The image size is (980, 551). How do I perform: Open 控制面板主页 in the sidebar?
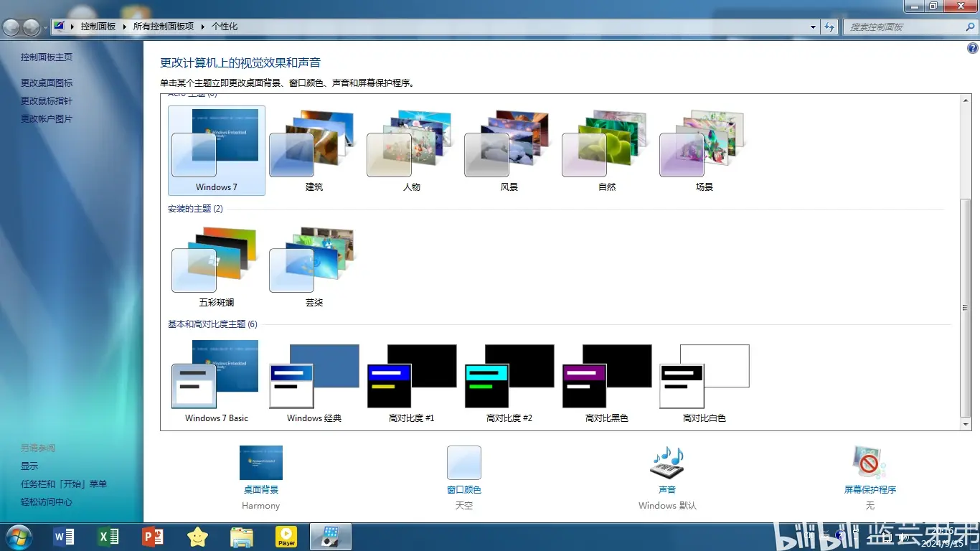pyautogui.click(x=47, y=57)
